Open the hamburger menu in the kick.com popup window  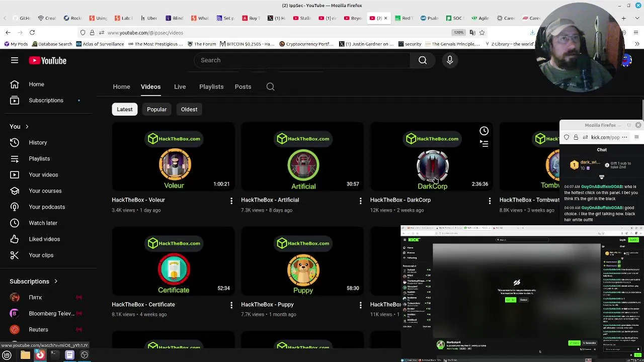[x=636, y=137]
